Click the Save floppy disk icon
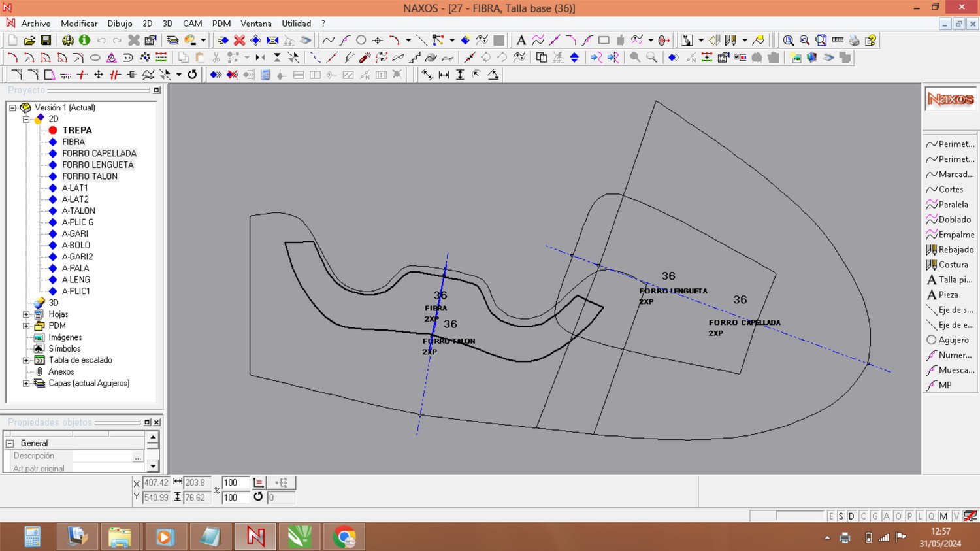This screenshot has width=980, height=551. [46, 41]
